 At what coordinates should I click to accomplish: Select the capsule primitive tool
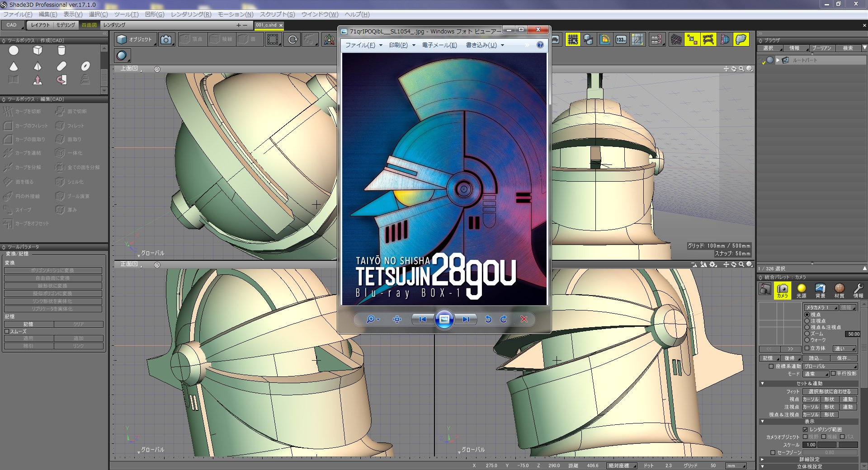[x=61, y=66]
